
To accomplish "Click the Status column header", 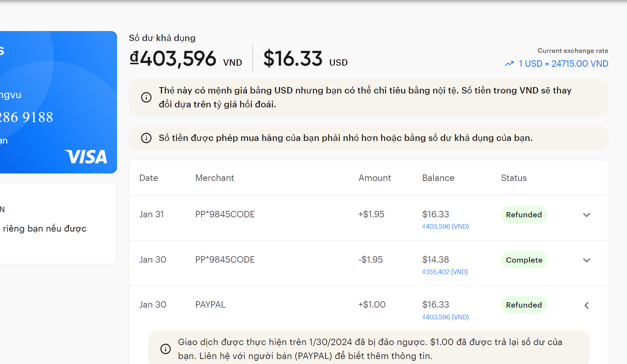I will [514, 178].
